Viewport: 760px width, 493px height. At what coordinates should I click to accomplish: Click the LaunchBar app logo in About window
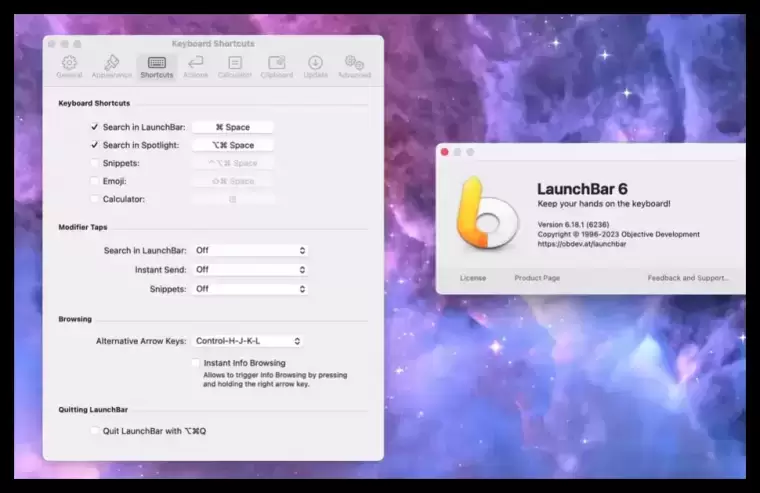coord(486,213)
